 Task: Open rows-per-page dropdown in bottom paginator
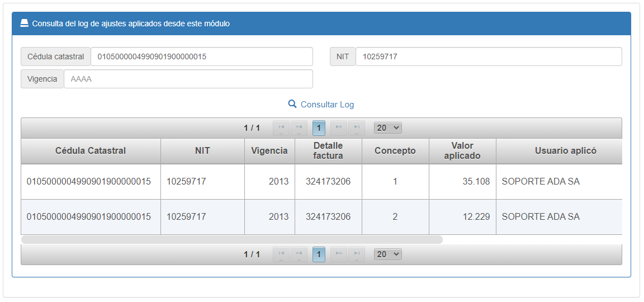[x=387, y=254]
